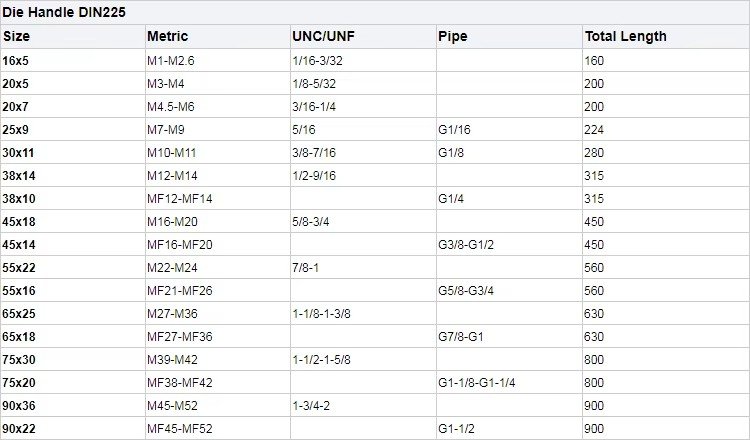Viewport: 750px width, 440px height.
Task: Click the Total Length column header
Action: click(626, 36)
